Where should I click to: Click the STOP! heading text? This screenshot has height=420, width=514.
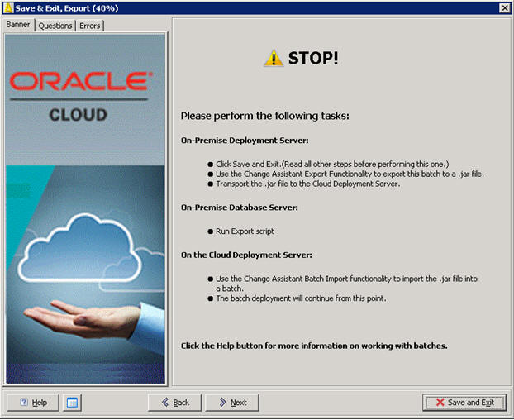(x=313, y=59)
